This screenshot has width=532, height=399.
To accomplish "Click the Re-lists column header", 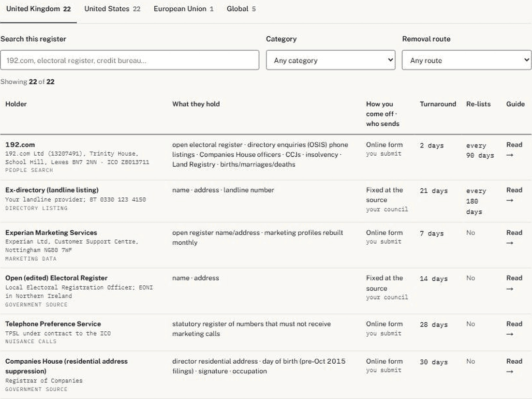I will (478, 104).
